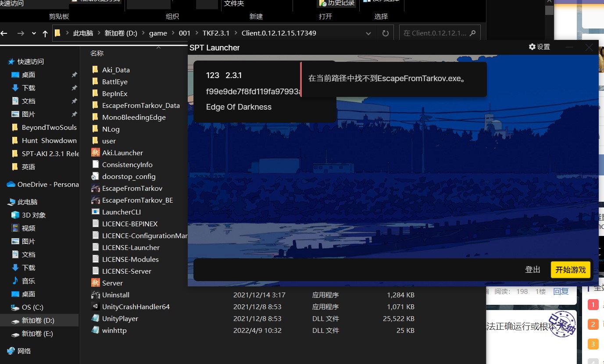Sort files by 名称 column header

(x=97, y=53)
